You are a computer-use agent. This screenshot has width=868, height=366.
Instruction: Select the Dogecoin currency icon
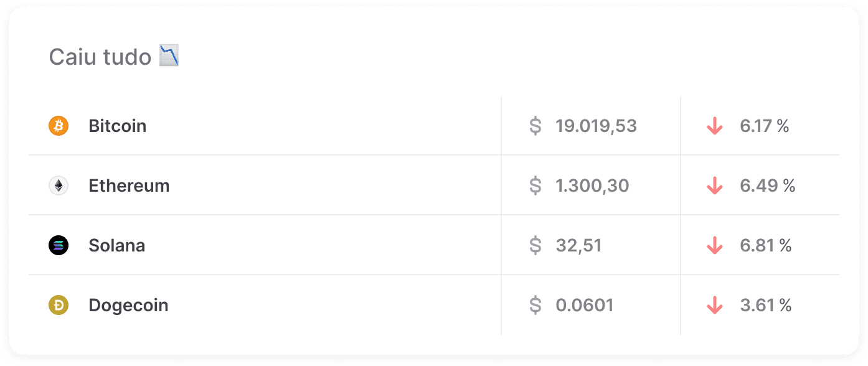pos(58,305)
